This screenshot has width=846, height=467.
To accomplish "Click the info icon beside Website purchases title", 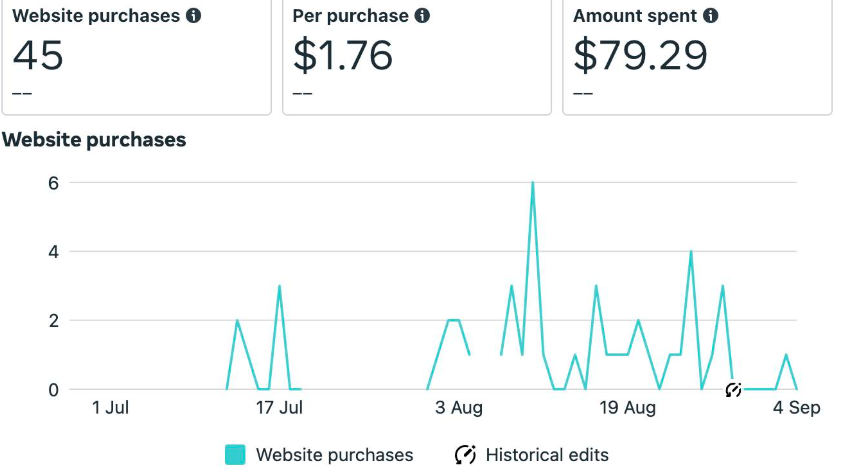I will point(194,16).
